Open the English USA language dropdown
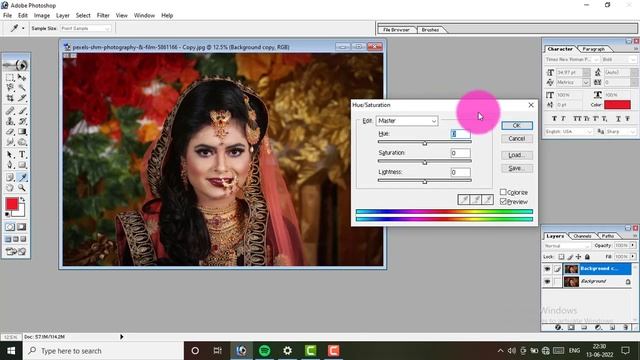The width and height of the screenshot is (640, 360). coord(569,131)
